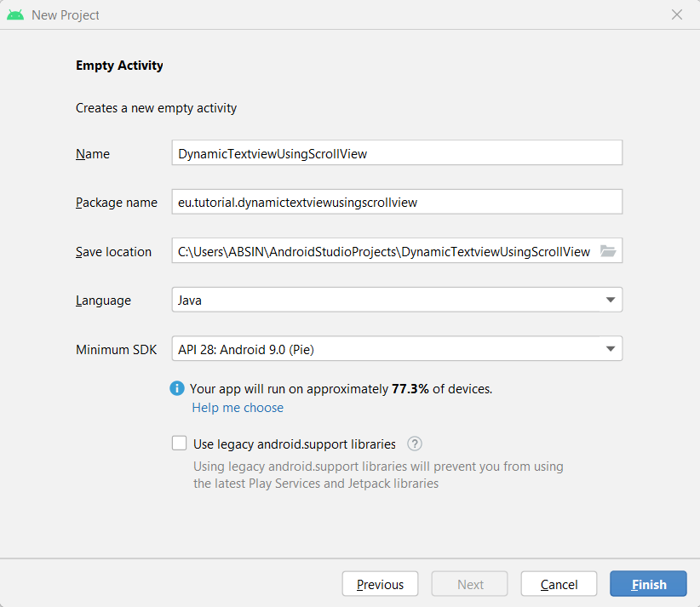This screenshot has width=700, height=607.
Task: Click Finish to create the project
Action: coord(648,584)
